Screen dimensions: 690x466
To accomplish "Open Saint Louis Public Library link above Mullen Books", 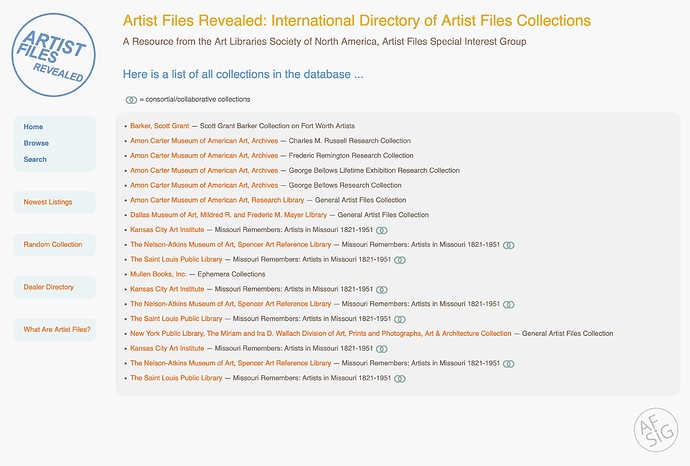I will pos(176,259).
